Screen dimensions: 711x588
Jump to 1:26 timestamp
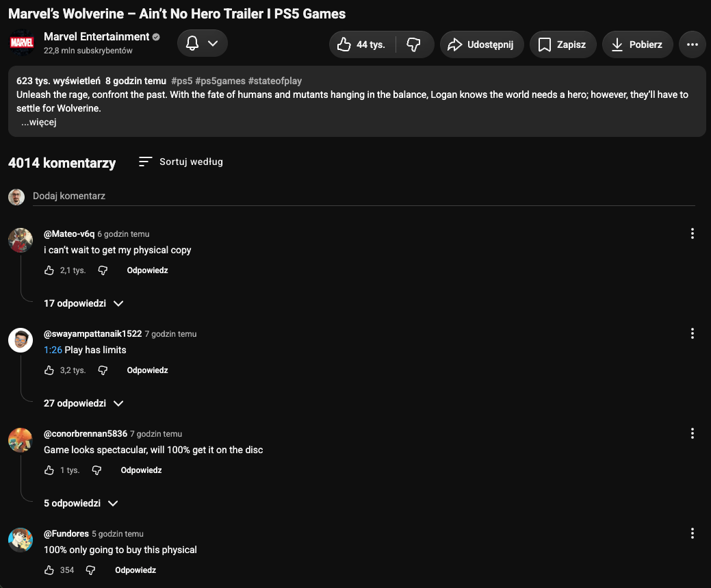53,350
